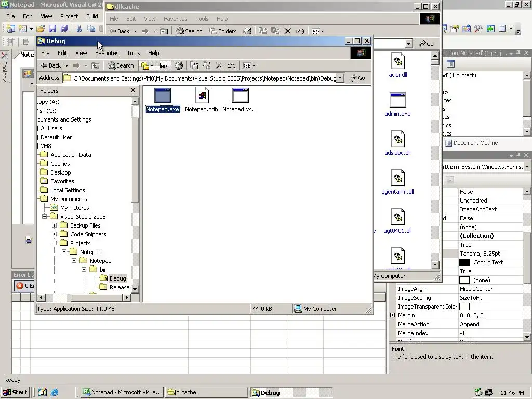Expand Code Snippets tree node

click(x=54, y=234)
